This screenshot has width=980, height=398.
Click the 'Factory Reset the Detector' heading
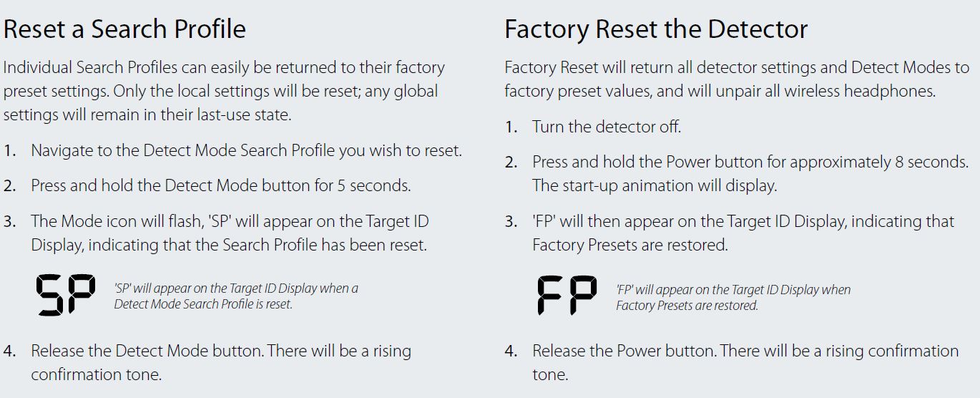pyautogui.click(x=656, y=29)
